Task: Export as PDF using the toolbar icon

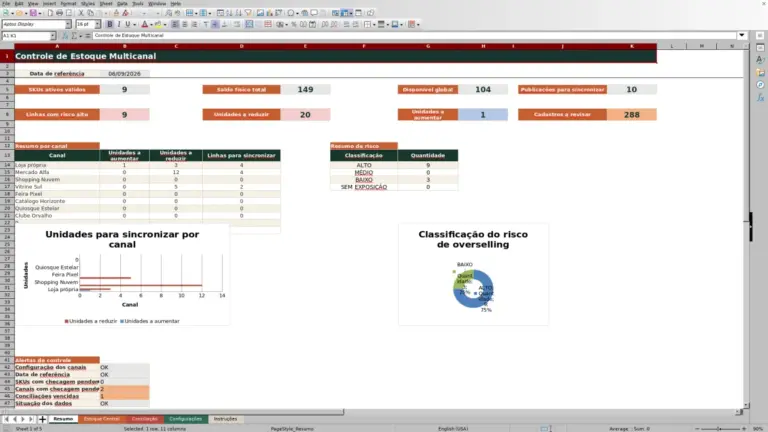Action: tap(50, 13)
